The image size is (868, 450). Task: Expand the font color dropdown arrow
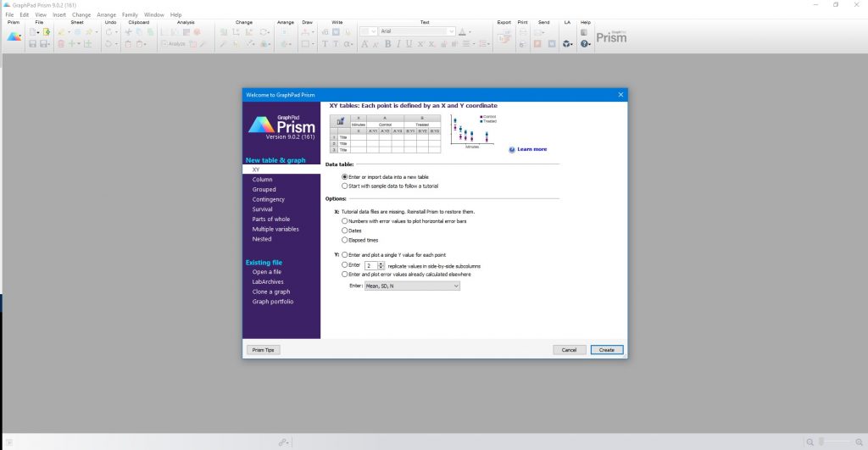470,32
